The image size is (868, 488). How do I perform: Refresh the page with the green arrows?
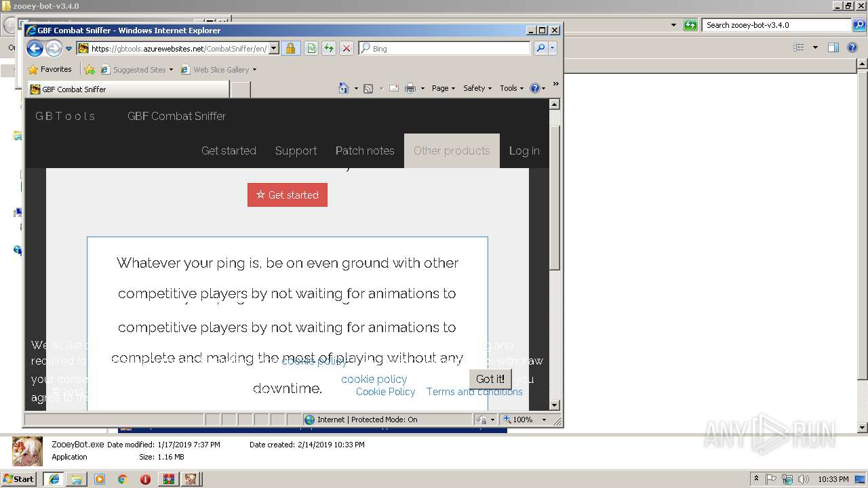(328, 49)
